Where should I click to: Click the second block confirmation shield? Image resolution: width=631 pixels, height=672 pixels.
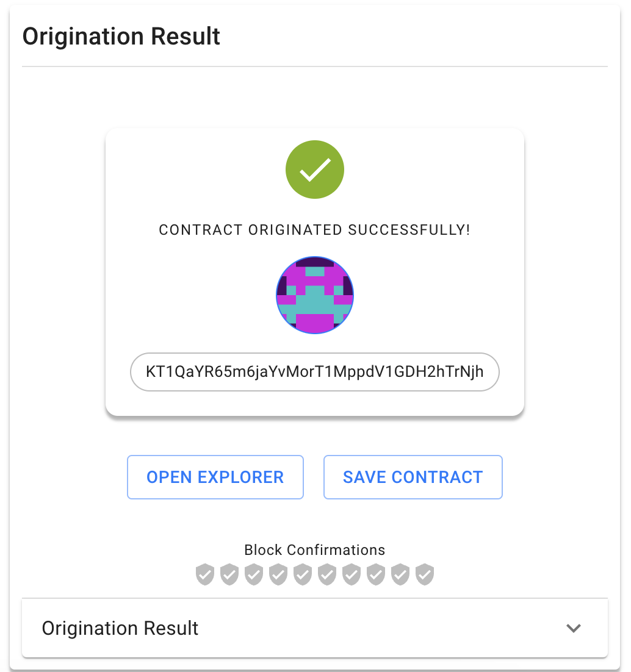[x=229, y=574]
